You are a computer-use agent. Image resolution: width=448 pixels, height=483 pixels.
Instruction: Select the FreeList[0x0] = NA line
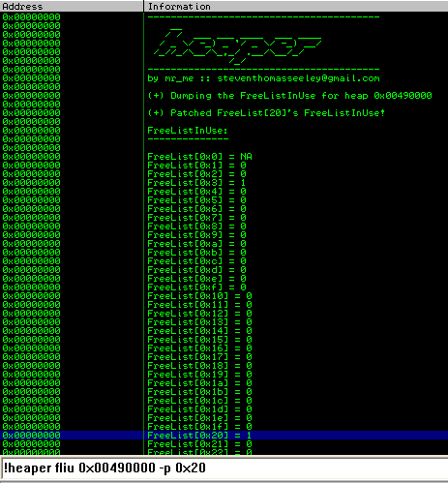[199, 157]
